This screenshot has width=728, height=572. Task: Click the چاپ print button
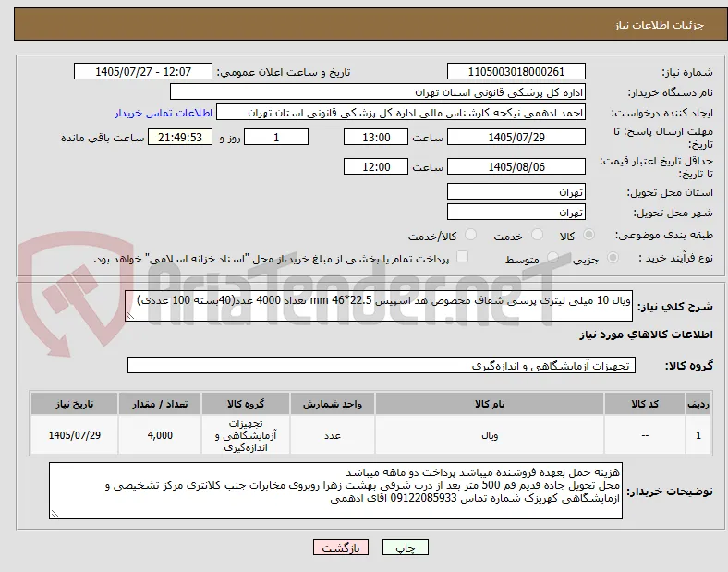point(406,547)
